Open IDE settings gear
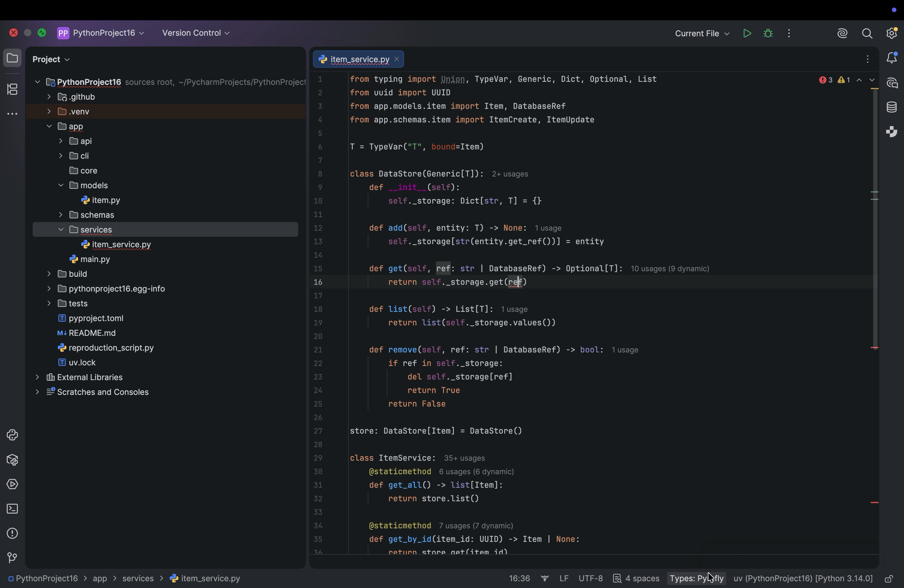This screenshot has width=904, height=588. click(x=891, y=34)
